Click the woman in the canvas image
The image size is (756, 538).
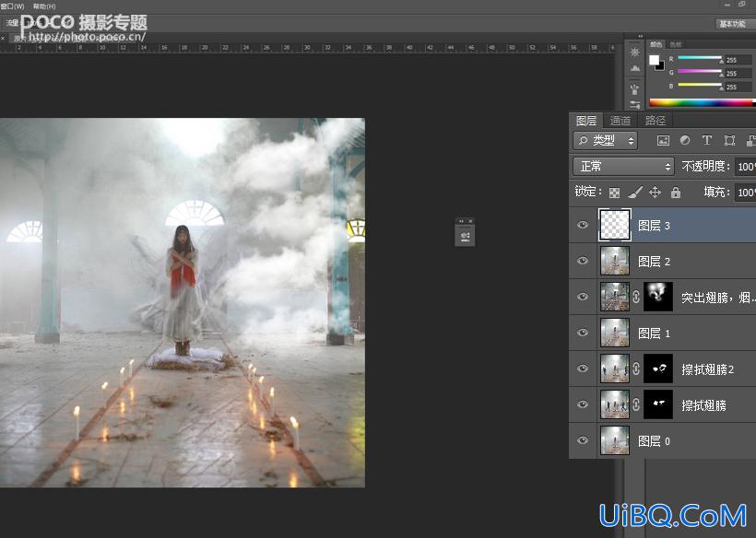point(183,289)
